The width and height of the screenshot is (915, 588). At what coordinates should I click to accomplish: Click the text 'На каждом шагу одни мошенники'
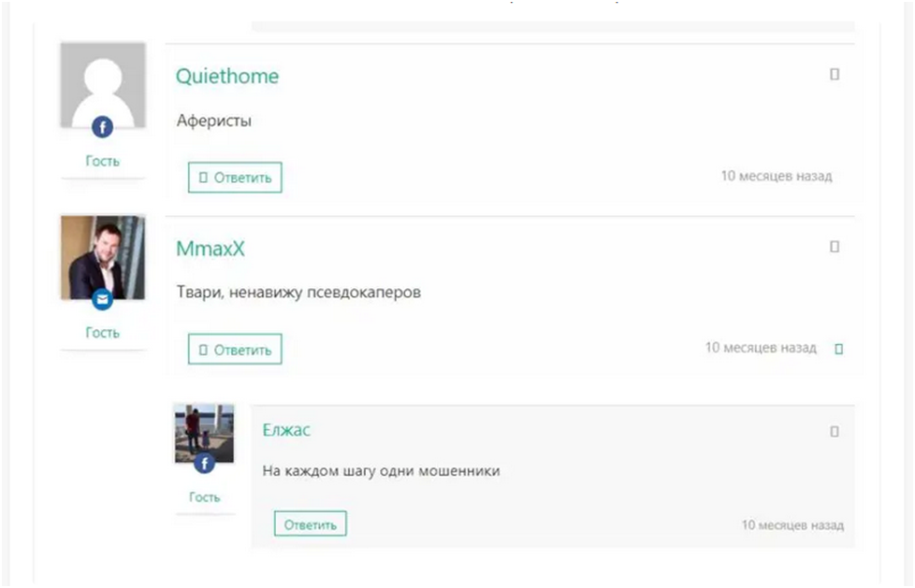click(x=381, y=471)
